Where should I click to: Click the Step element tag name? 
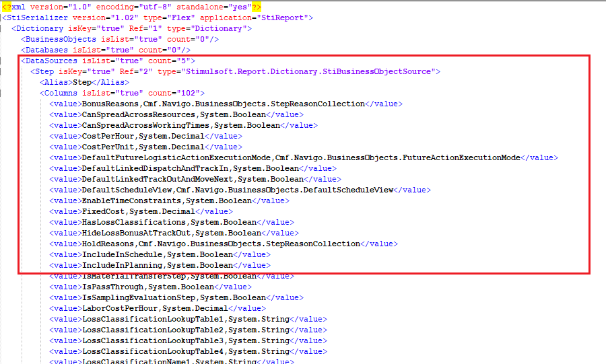tap(44, 72)
